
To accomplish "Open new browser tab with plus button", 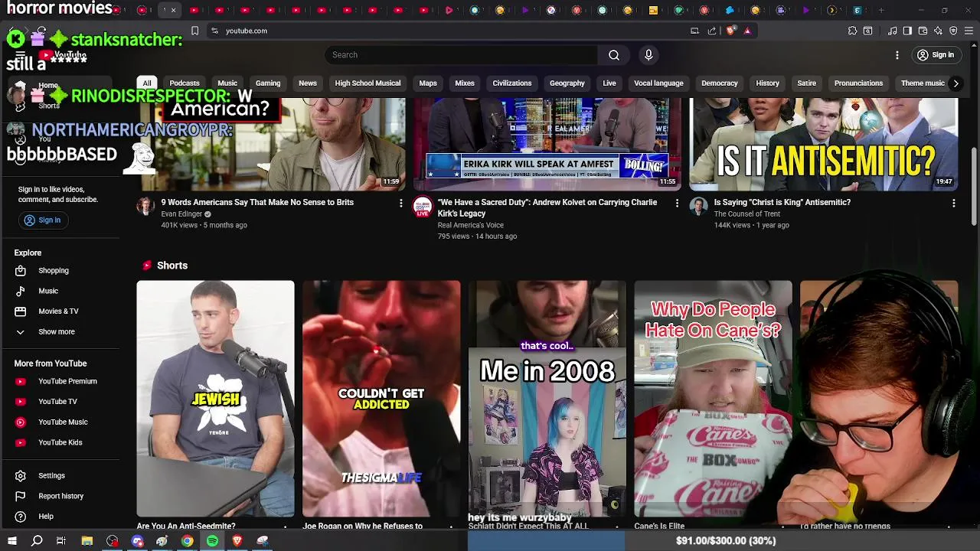I will 881,10.
